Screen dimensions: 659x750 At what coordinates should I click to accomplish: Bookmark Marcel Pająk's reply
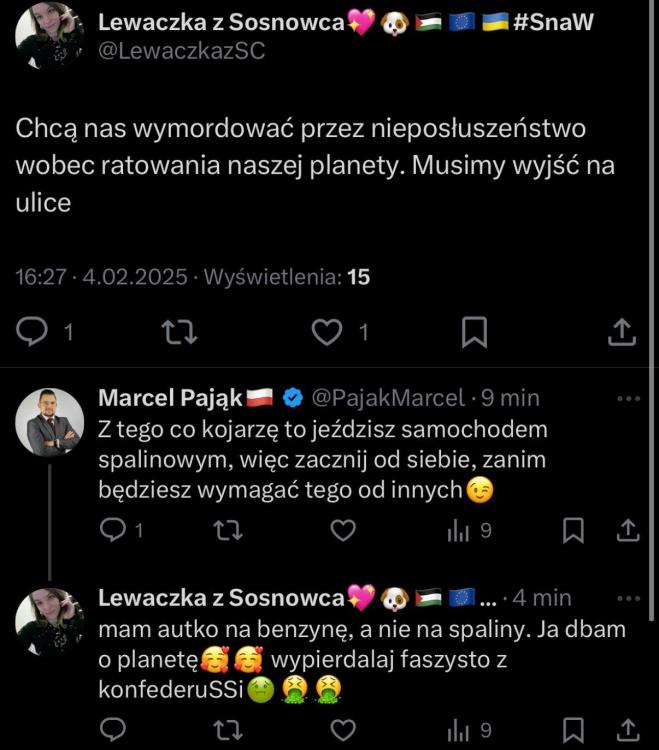tap(573, 530)
